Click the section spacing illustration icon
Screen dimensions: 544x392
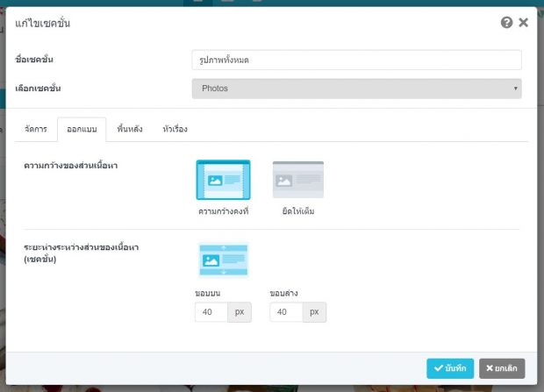(224, 260)
